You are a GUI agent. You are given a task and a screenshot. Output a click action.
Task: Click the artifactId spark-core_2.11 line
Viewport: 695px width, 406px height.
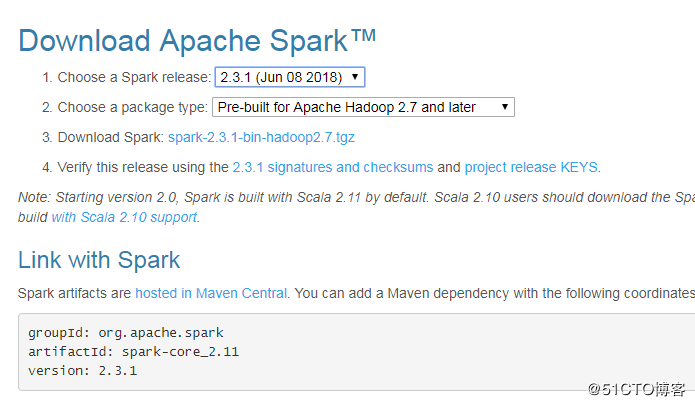pyautogui.click(x=134, y=351)
